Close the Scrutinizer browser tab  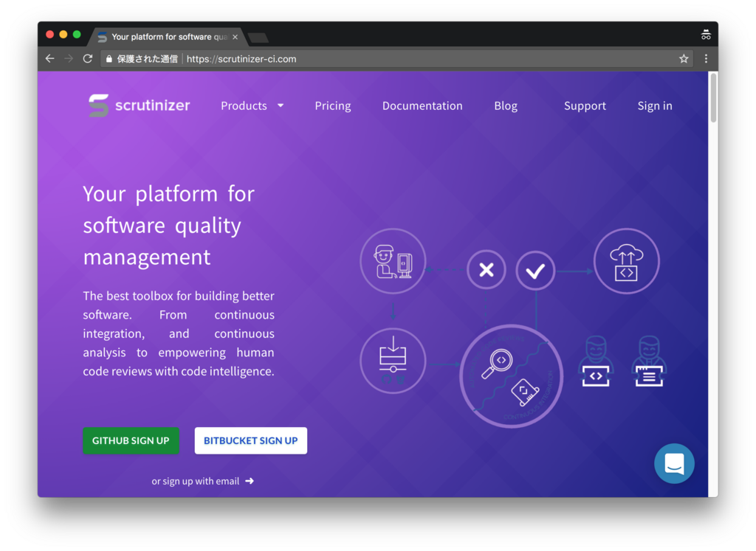click(x=235, y=37)
